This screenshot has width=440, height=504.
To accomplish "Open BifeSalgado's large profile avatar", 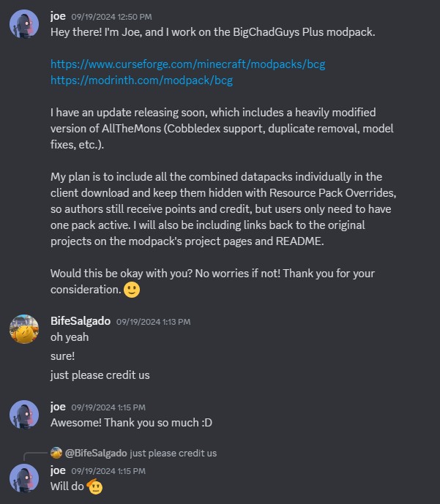I will pos(24,328).
